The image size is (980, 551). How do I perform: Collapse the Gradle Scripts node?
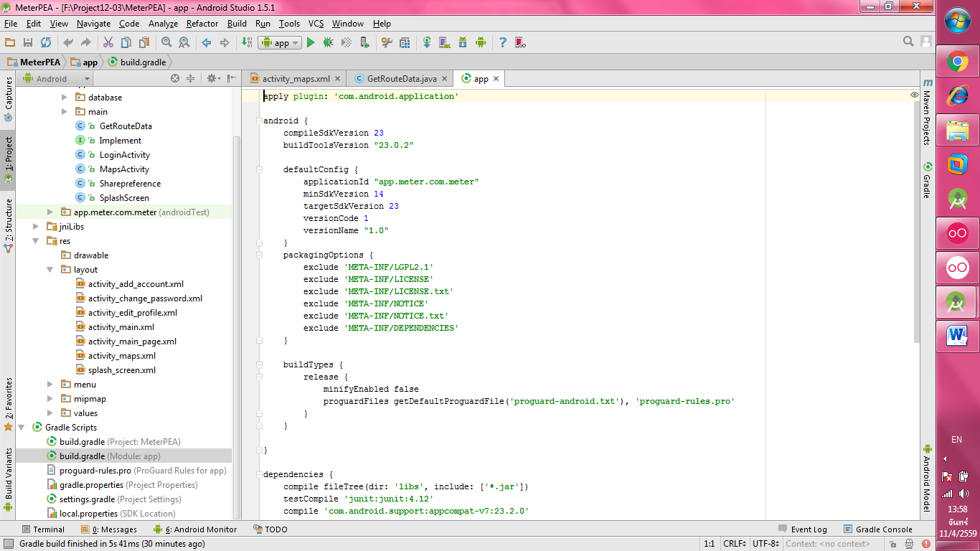coord(21,428)
